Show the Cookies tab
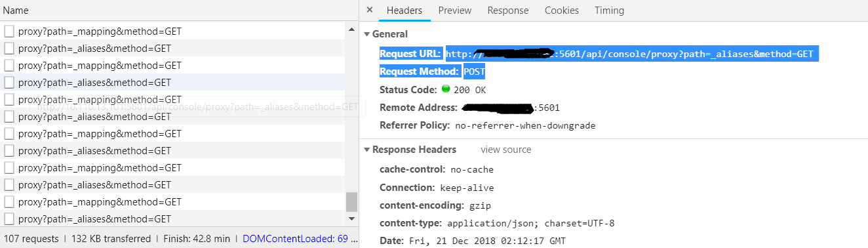This screenshot has height=248, width=868. tap(562, 10)
